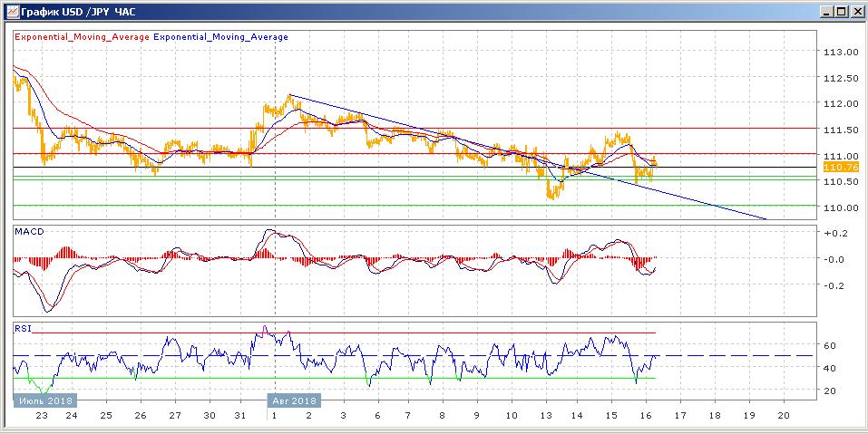Screen dimensions: 868x434
Task: Click the 20 RSI axis label
Action: click(829, 391)
